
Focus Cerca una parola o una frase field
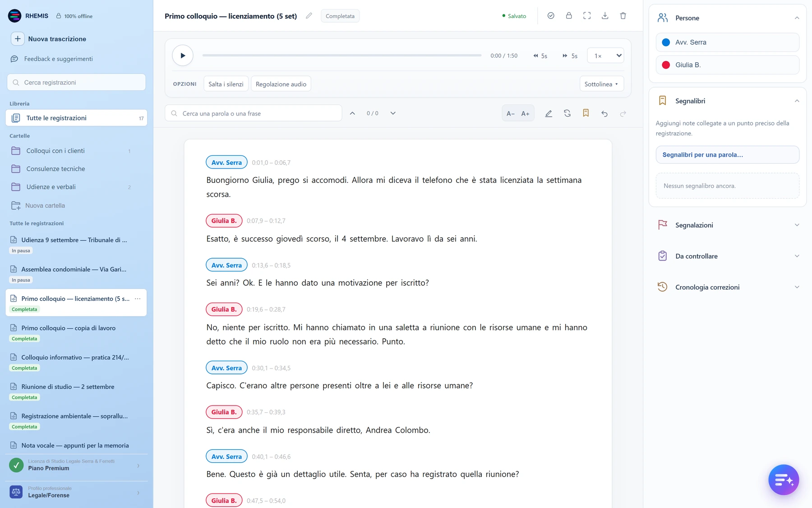(254, 113)
